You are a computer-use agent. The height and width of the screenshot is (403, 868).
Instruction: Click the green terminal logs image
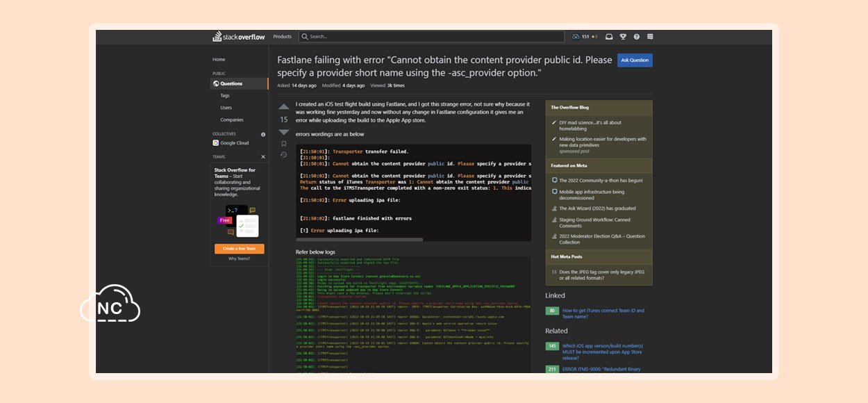click(x=413, y=315)
